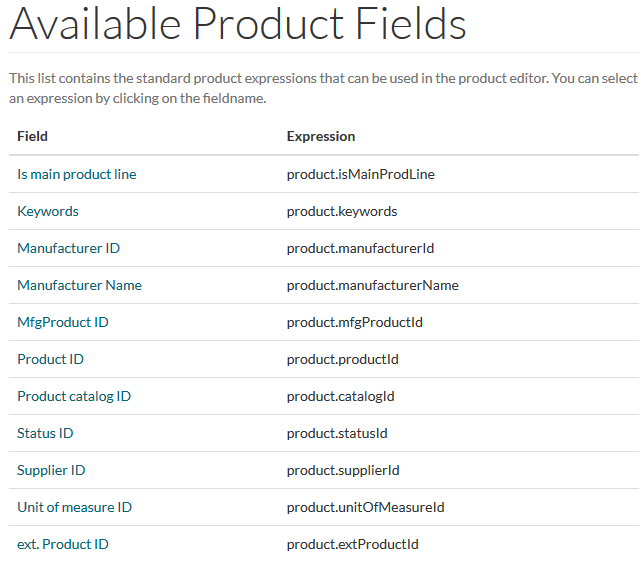The width and height of the screenshot is (641, 564).
Task: Click the 'Is main product line' field link
Action: 76,175
